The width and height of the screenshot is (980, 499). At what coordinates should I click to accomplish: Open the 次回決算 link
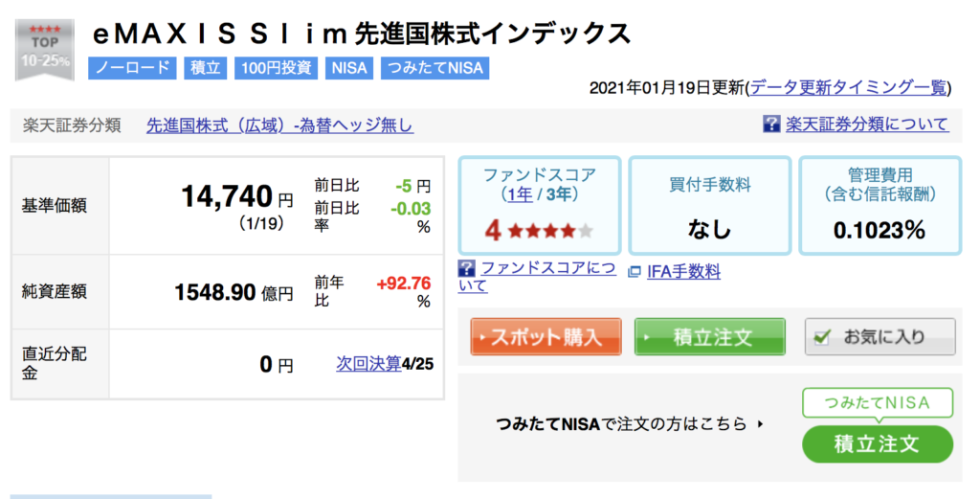(x=368, y=363)
